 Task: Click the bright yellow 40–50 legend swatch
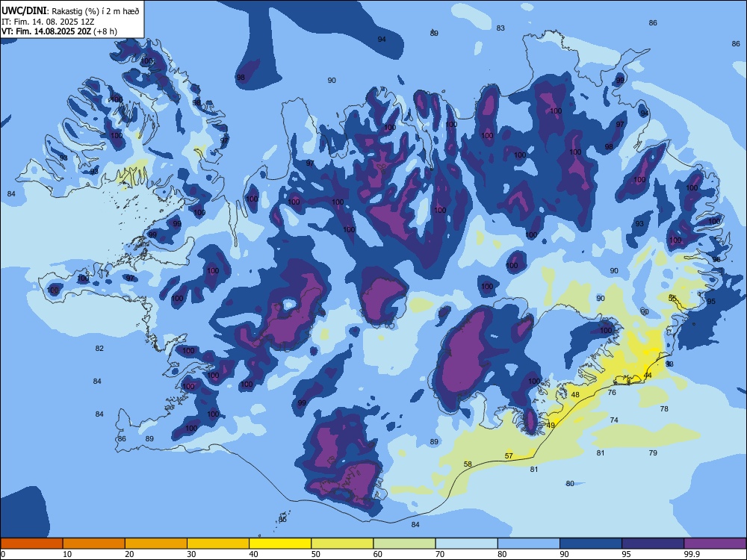coord(280,544)
